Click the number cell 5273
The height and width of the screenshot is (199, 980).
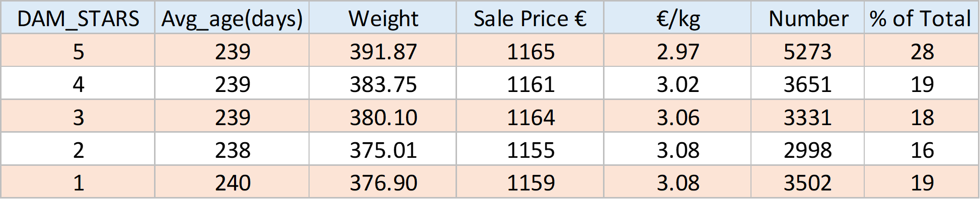click(808, 51)
